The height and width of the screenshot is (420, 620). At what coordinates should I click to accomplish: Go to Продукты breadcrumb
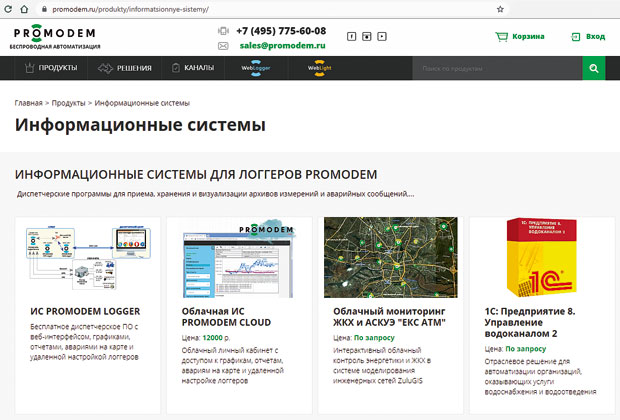[68, 103]
